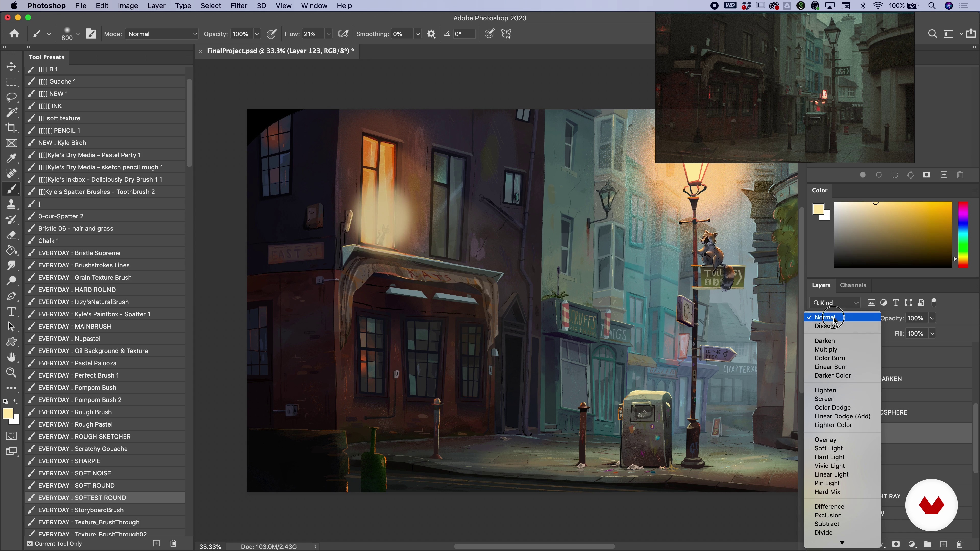Delete tool preset trash icon

[173, 543]
